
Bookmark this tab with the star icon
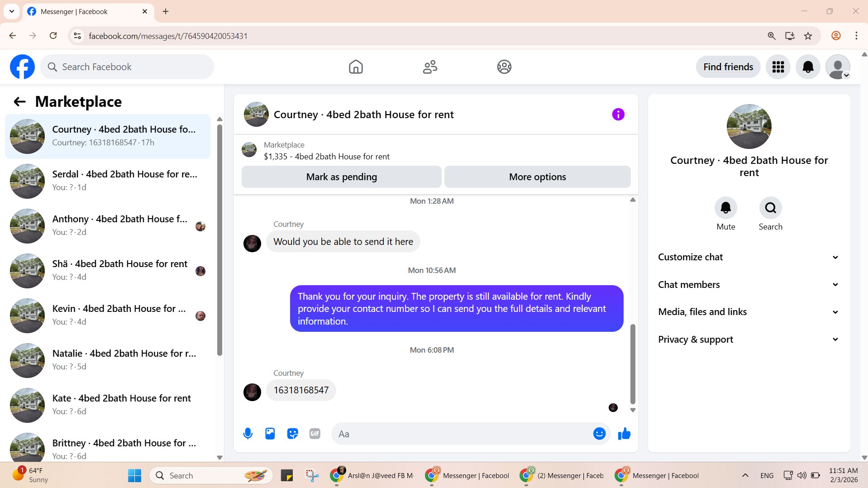point(808,36)
